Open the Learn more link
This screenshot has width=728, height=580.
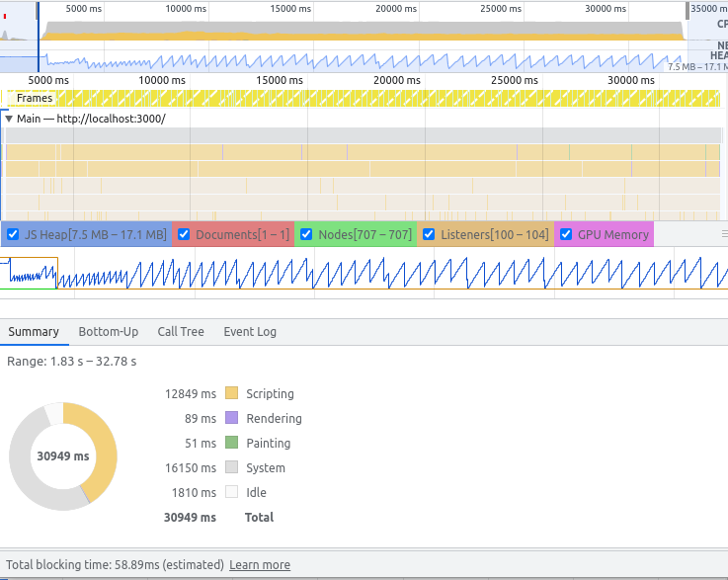(x=260, y=564)
